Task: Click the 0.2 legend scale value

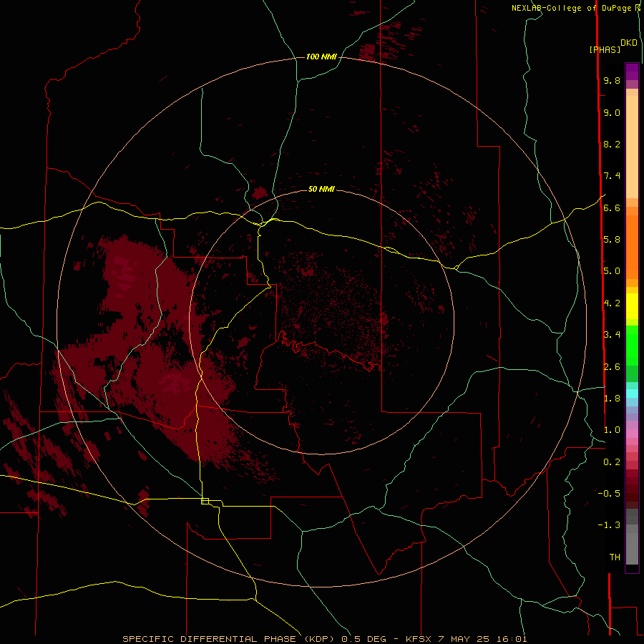Action: (x=612, y=462)
